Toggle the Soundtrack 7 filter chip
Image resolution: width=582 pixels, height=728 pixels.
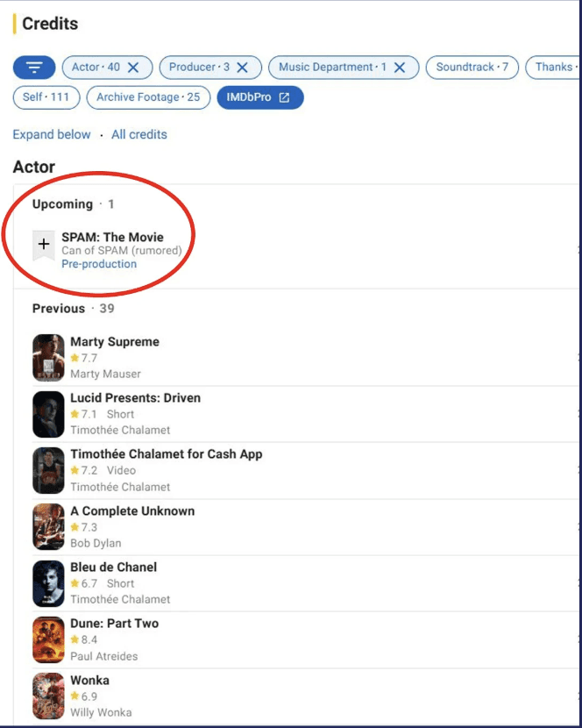pyautogui.click(x=472, y=68)
